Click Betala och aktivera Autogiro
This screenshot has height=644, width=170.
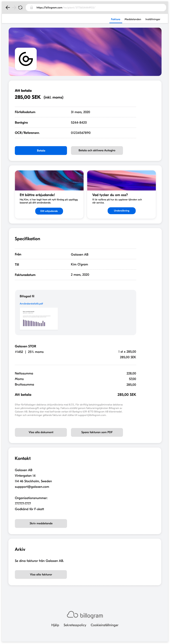tap(97, 150)
